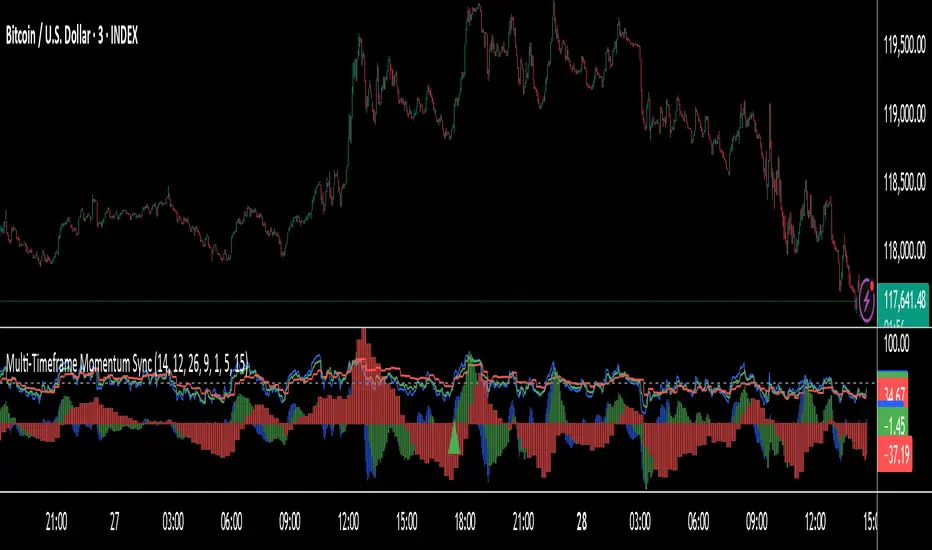This screenshot has height=550, width=932.
Task: Click the green up-triangle signal marker
Action: coord(454,441)
